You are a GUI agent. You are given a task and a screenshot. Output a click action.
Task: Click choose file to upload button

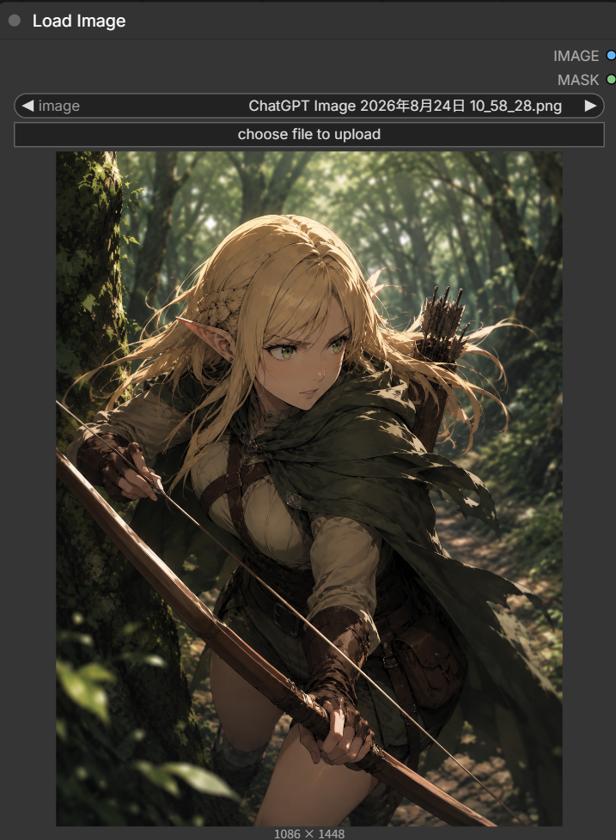(309, 135)
